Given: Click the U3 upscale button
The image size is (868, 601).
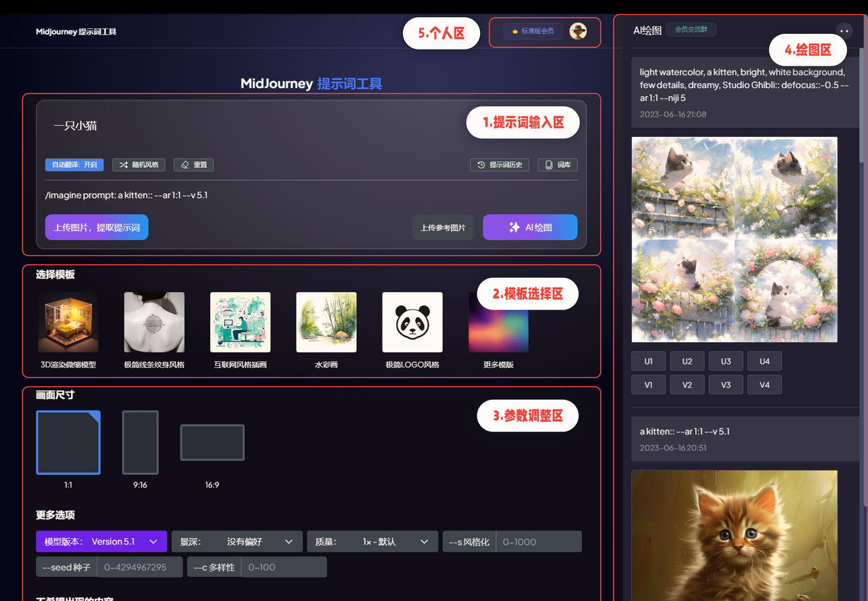Looking at the screenshot, I should coord(726,361).
